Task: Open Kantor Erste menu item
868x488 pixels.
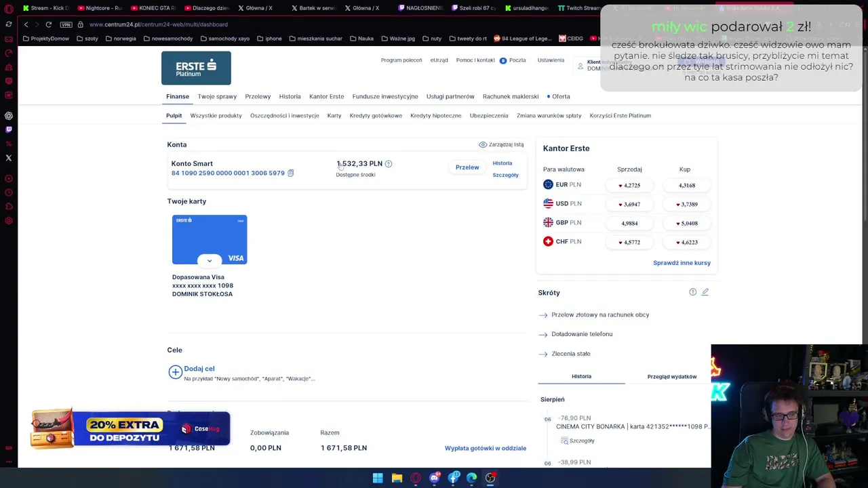Action: (x=327, y=96)
